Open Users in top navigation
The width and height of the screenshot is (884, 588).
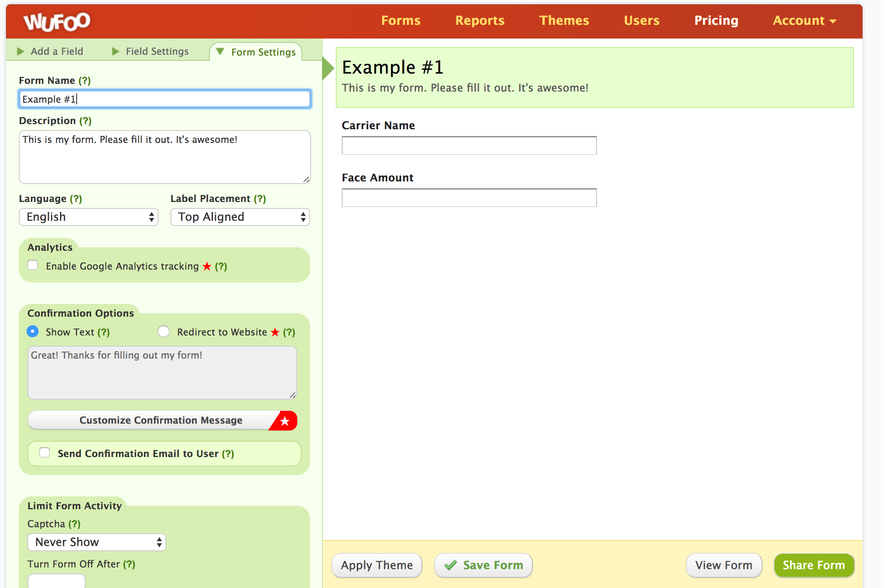pos(642,21)
